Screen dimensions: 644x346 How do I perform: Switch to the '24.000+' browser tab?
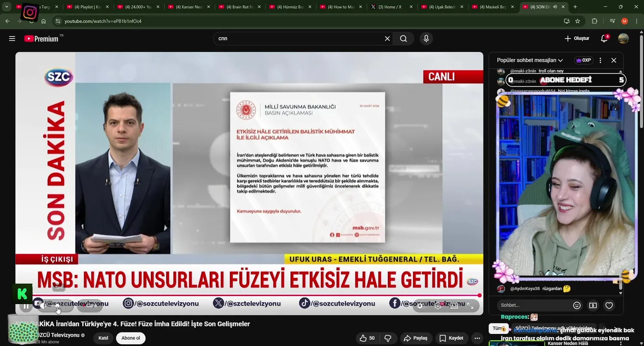click(139, 7)
